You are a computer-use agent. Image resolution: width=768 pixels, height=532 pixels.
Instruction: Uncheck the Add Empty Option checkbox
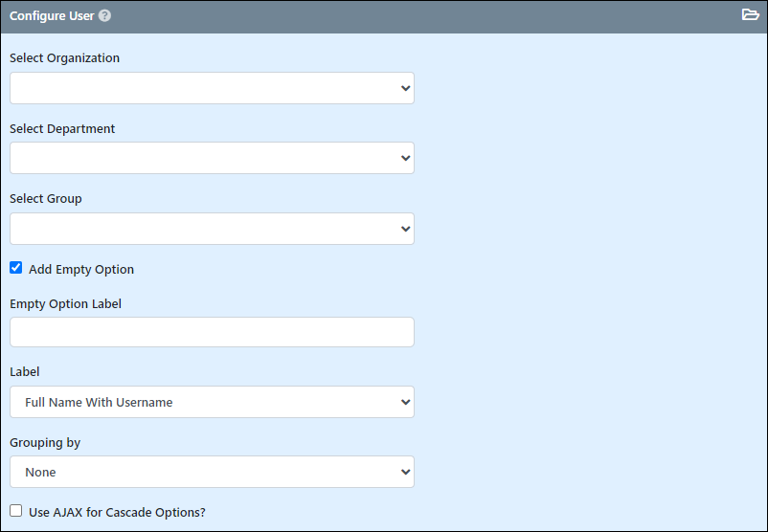tap(15, 268)
